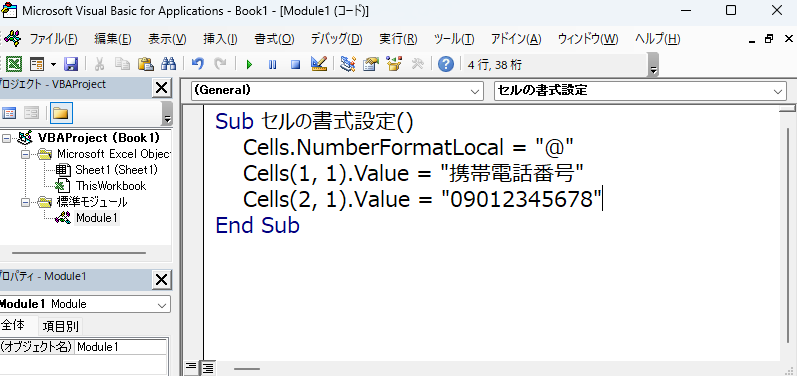Image resolution: width=797 pixels, height=376 pixels.
Task: Click the code window split bar handle
Action: point(788,109)
